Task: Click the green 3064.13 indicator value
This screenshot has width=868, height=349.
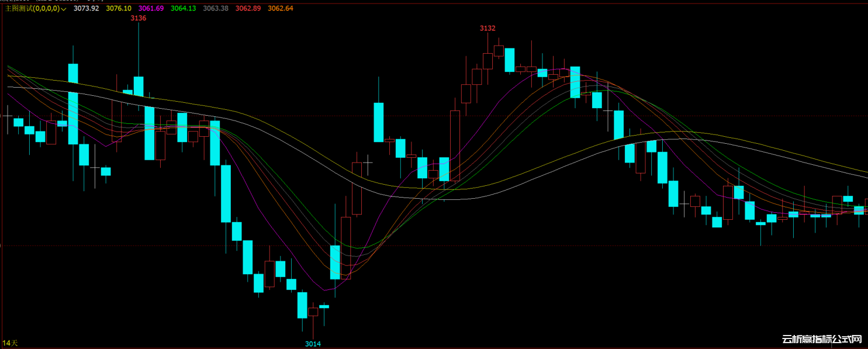Action: [x=183, y=9]
